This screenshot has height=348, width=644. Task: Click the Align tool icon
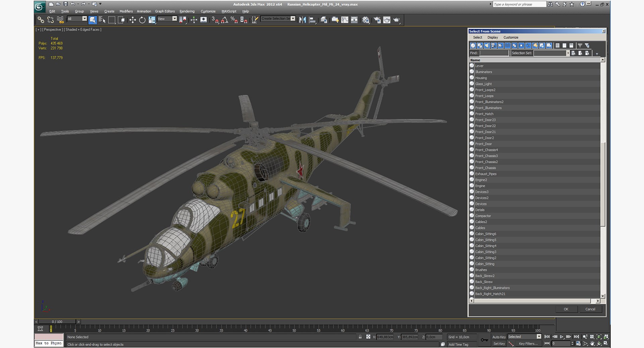pyautogui.click(x=312, y=20)
